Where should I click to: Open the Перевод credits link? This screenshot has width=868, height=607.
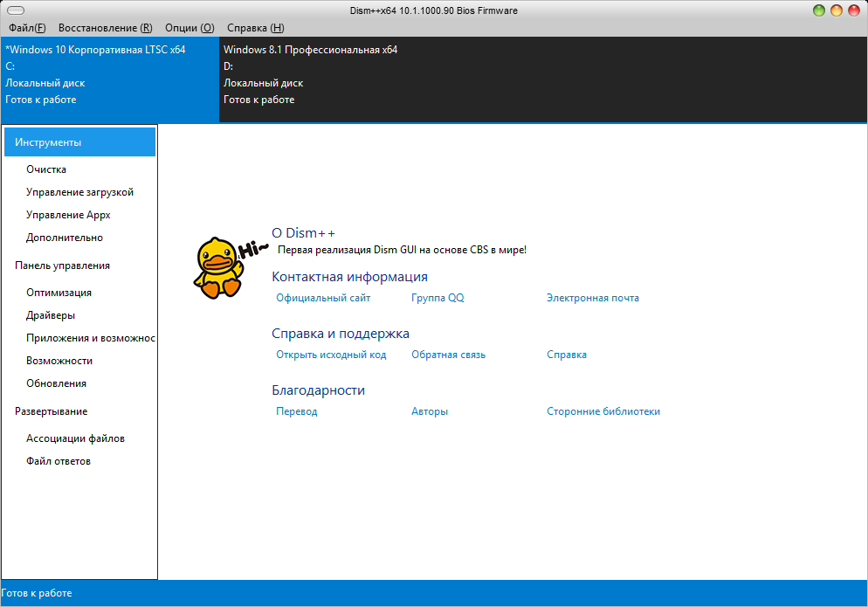click(x=296, y=411)
